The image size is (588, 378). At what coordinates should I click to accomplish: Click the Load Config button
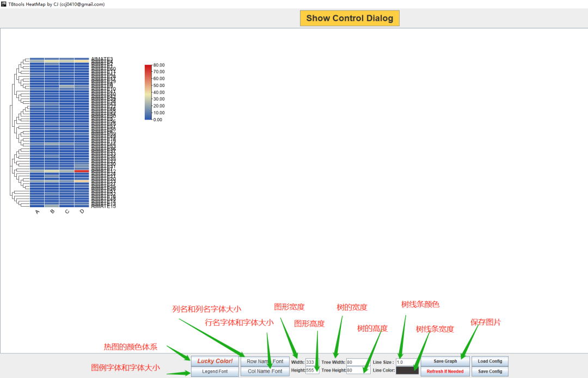[490, 361]
